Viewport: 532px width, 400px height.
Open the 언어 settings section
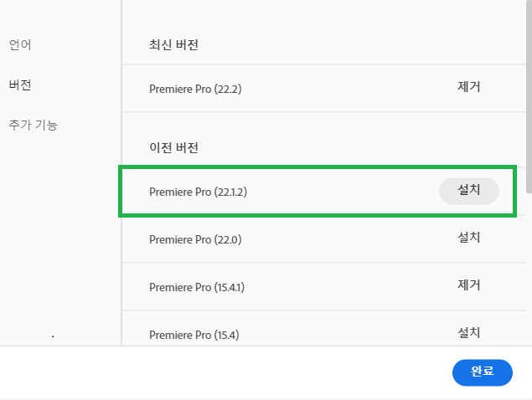click(20, 44)
